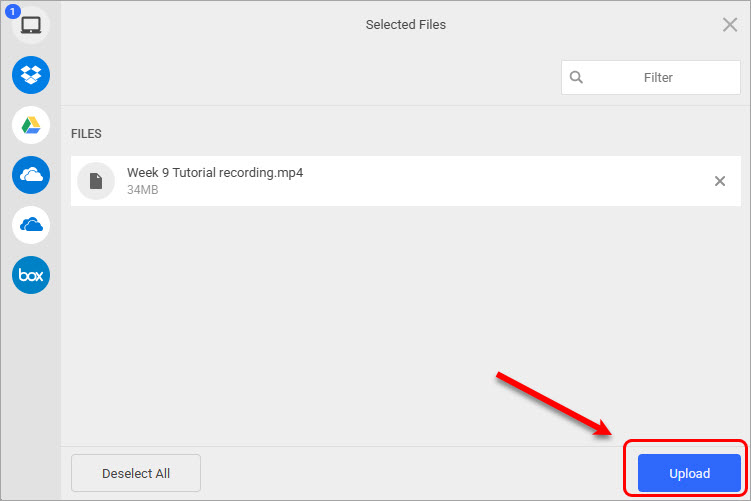Click the FILES section heading
Screen dimensions: 751x501
pyautogui.click(x=86, y=134)
